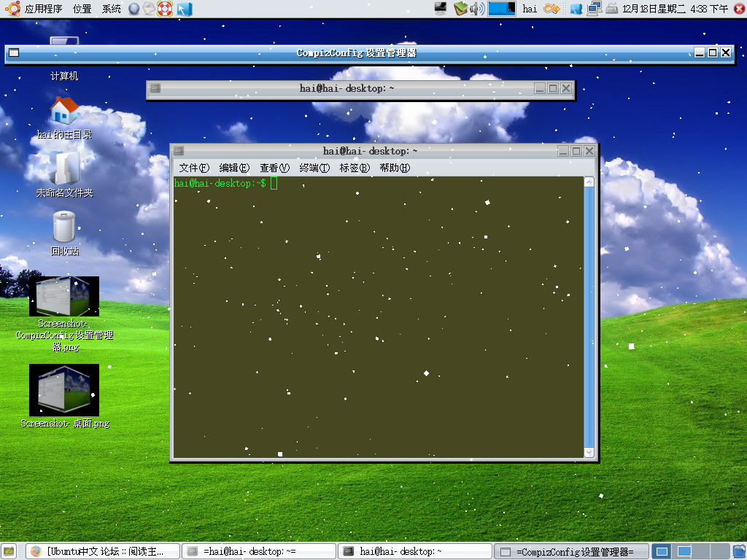Open the 应用程序 menu in top panel
Image resolution: width=747 pixels, height=560 pixels.
tap(43, 9)
